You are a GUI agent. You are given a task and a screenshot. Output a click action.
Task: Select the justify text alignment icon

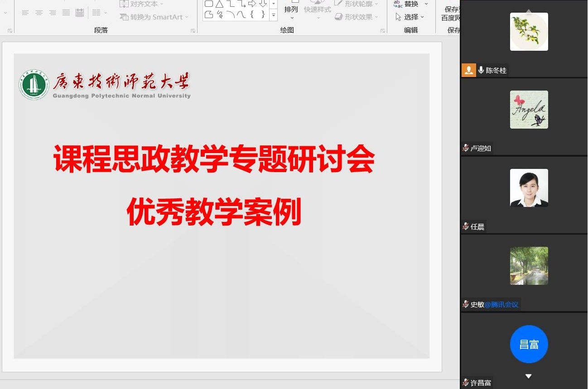point(66,13)
